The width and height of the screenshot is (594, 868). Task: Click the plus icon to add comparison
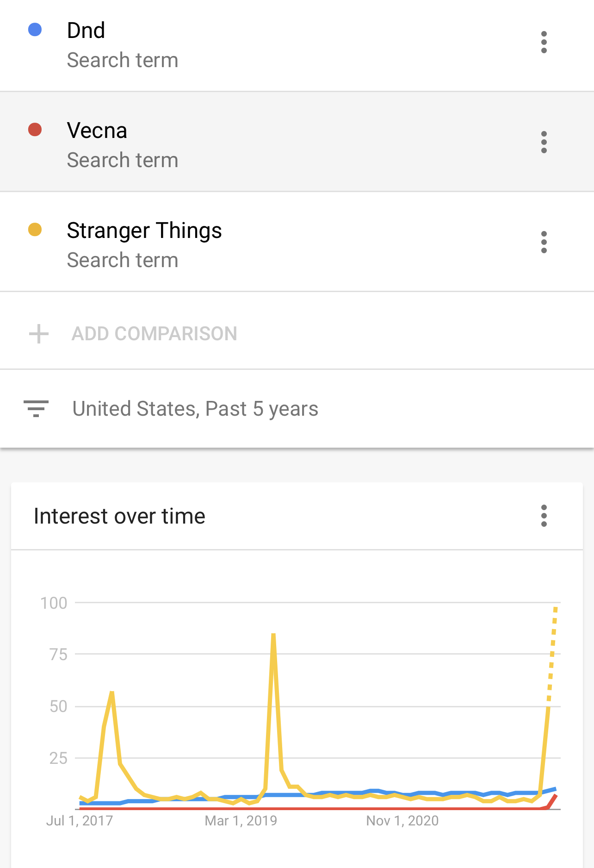pos(39,334)
